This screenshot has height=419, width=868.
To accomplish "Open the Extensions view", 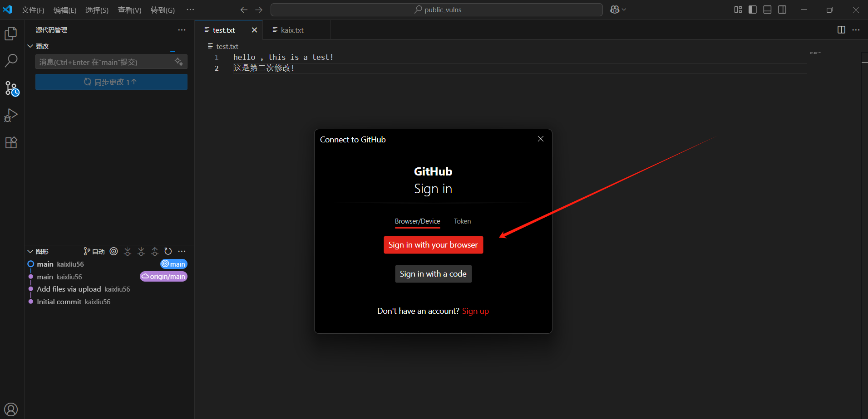I will 11,143.
